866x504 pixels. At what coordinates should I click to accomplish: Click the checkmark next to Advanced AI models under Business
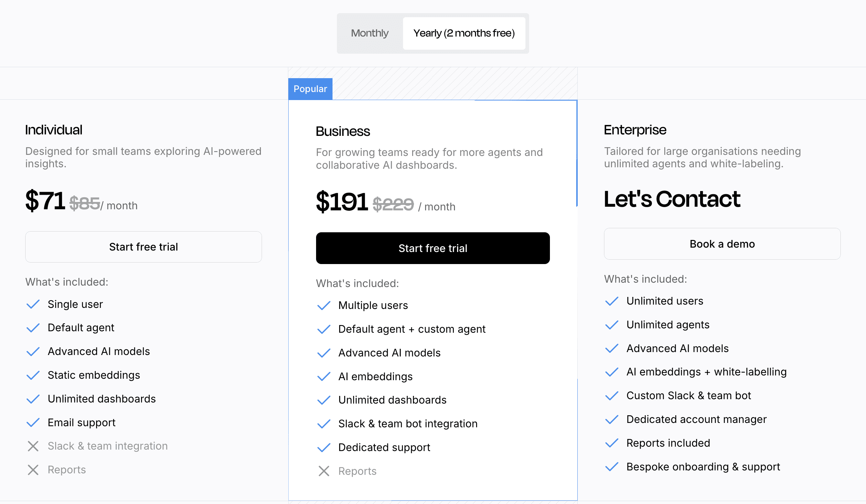324,353
